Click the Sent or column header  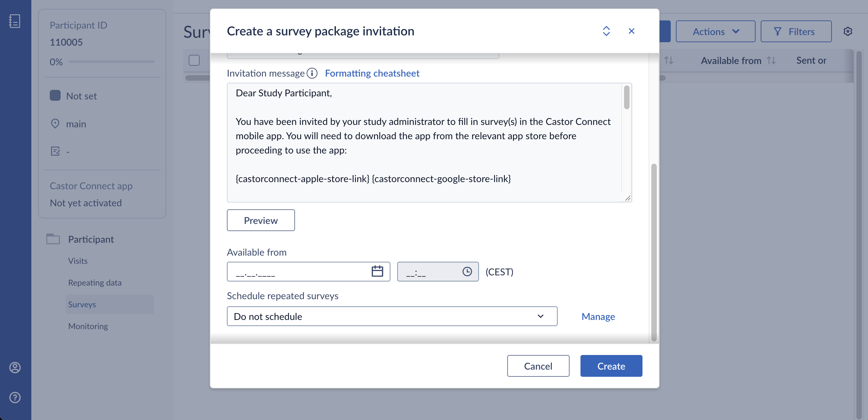click(811, 60)
